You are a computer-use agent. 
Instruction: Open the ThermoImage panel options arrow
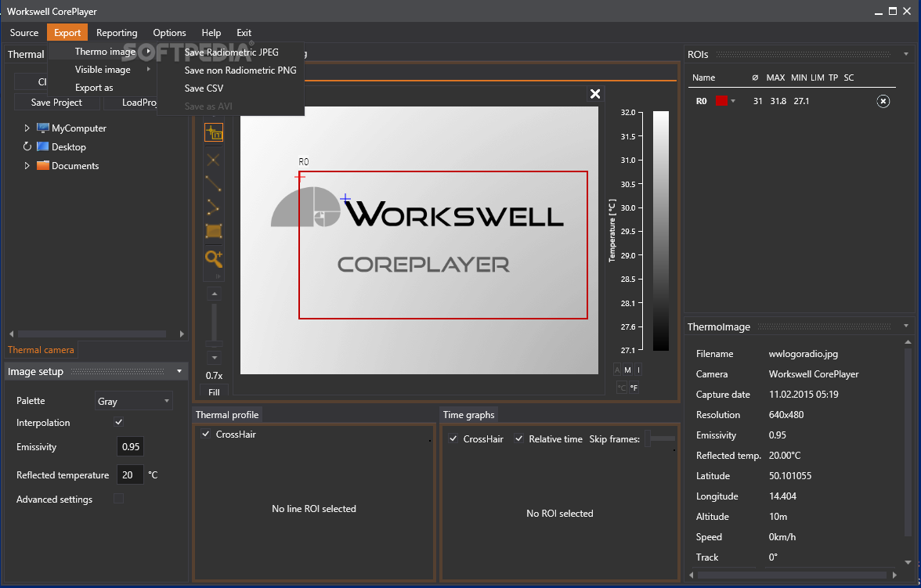[905, 326]
